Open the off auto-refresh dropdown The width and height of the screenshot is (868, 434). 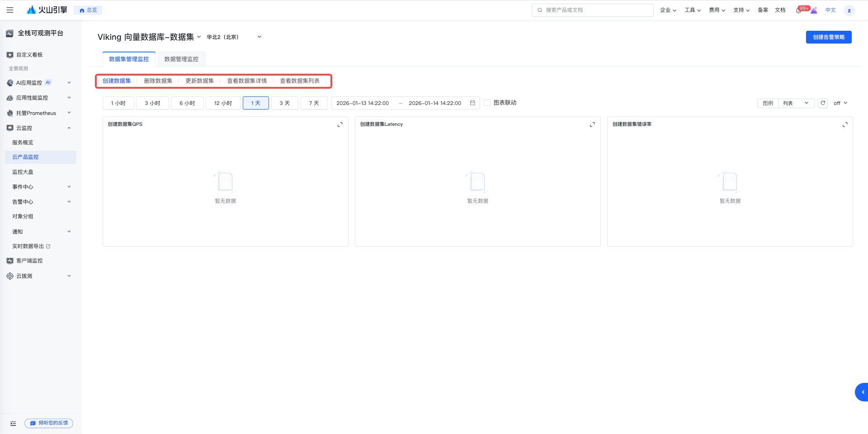(x=840, y=103)
